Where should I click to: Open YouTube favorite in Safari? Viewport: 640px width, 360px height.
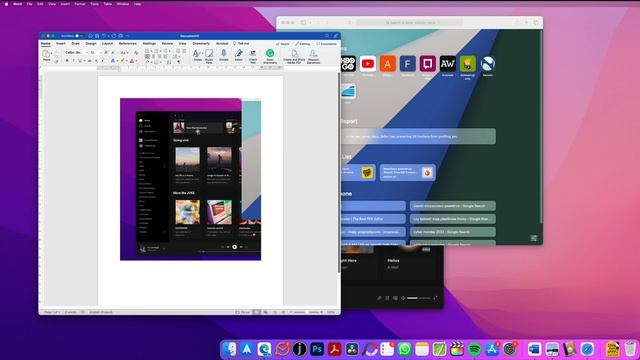(368, 64)
